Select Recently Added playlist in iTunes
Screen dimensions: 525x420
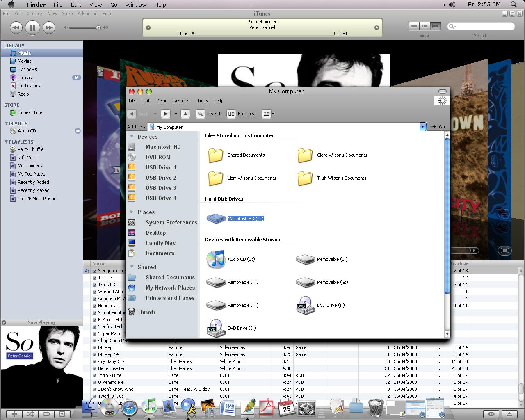click(33, 182)
